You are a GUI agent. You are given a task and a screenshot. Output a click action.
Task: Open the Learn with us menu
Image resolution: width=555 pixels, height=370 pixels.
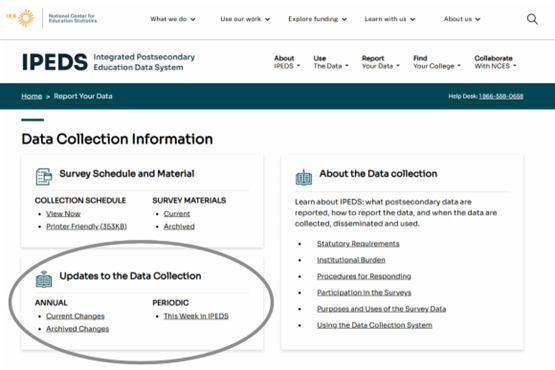tap(390, 19)
